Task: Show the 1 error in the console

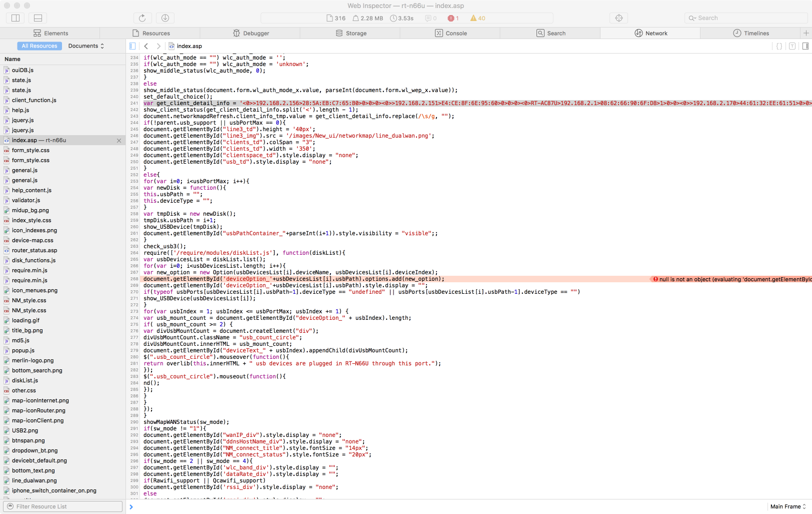Action: tap(453, 18)
